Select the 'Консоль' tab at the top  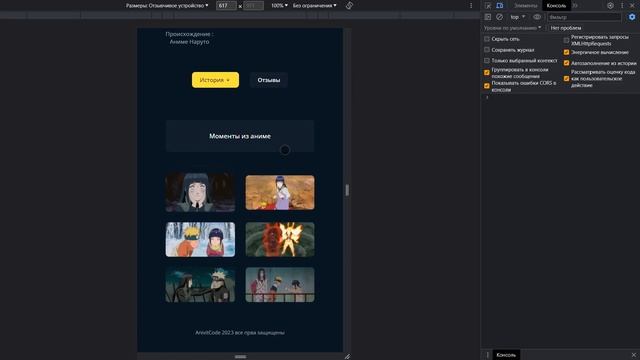coord(556,6)
